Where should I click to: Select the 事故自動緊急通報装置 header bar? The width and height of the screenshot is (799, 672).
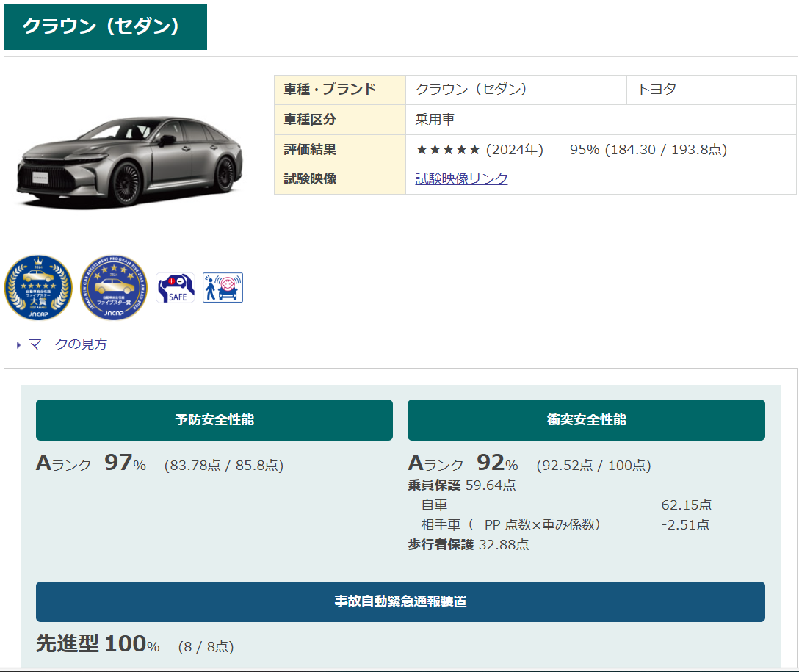[x=400, y=601]
